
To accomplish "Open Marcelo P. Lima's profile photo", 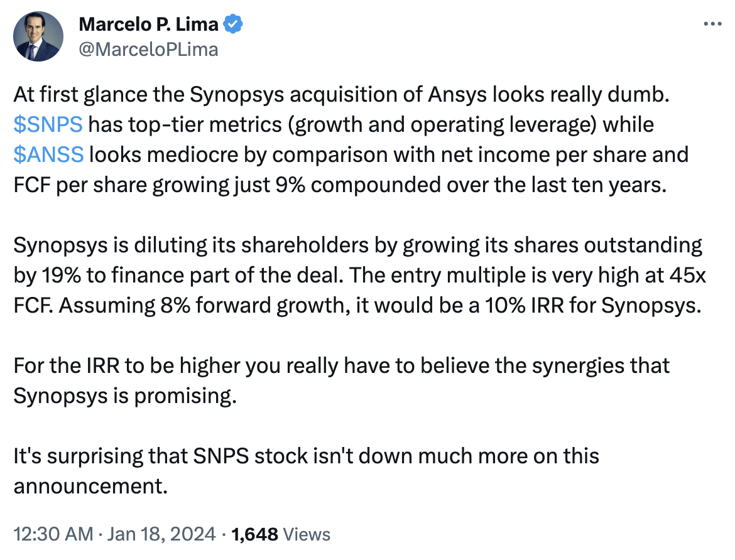I will pyautogui.click(x=38, y=36).
